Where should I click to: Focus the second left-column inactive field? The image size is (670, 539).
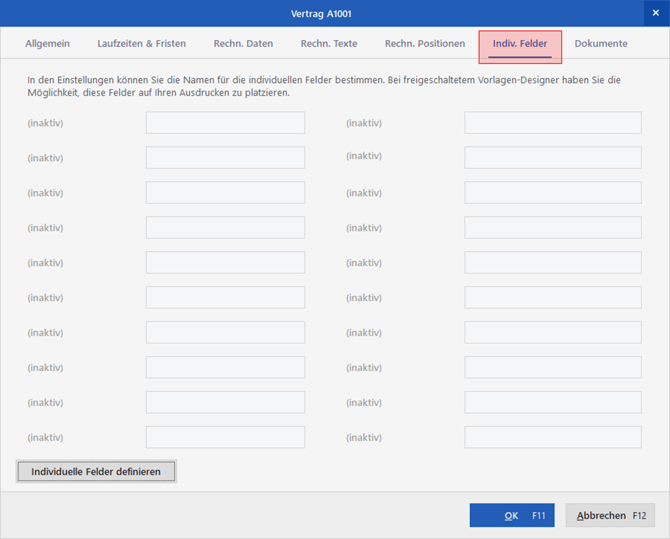[225, 158]
